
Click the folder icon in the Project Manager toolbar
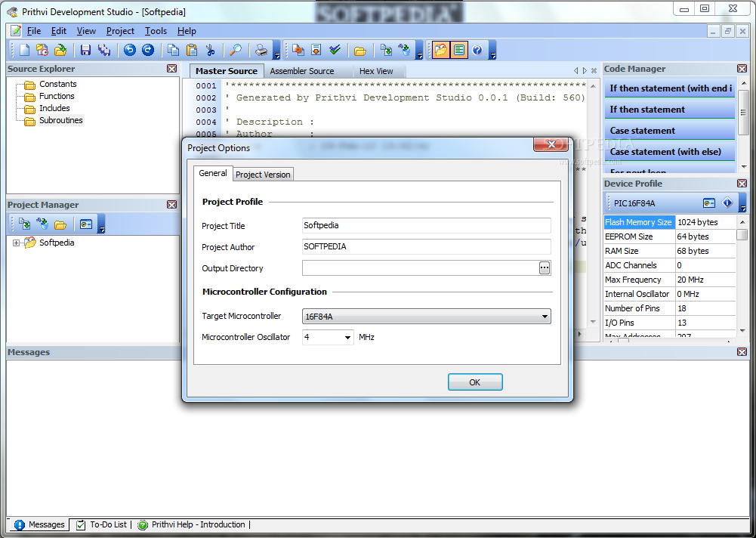click(x=60, y=224)
